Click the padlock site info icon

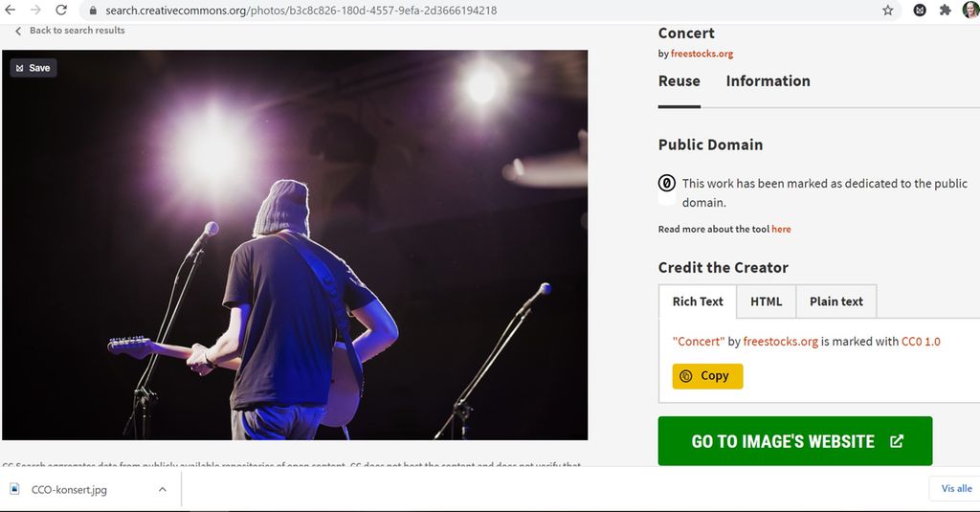[x=93, y=11]
